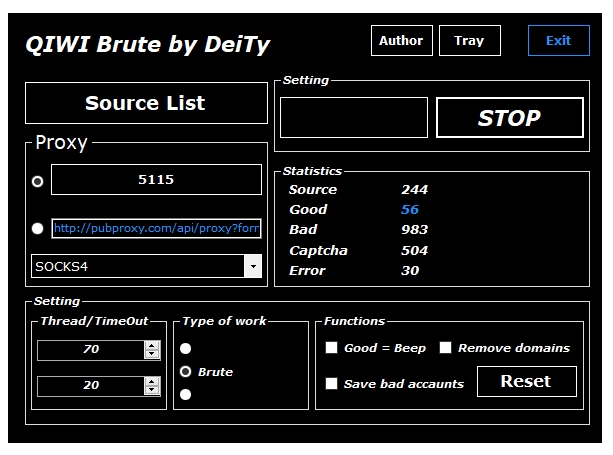The height and width of the screenshot is (455, 613).
Task: Select the radio button beside the pubproxy URL
Action: coord(38,228)
